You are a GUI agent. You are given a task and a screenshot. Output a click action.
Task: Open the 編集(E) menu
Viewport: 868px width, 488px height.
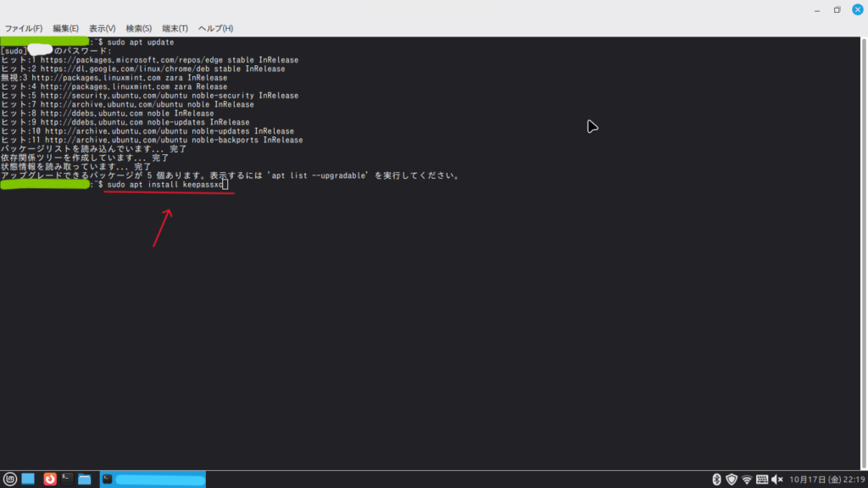pyautogui.click(x=65, y=29)
